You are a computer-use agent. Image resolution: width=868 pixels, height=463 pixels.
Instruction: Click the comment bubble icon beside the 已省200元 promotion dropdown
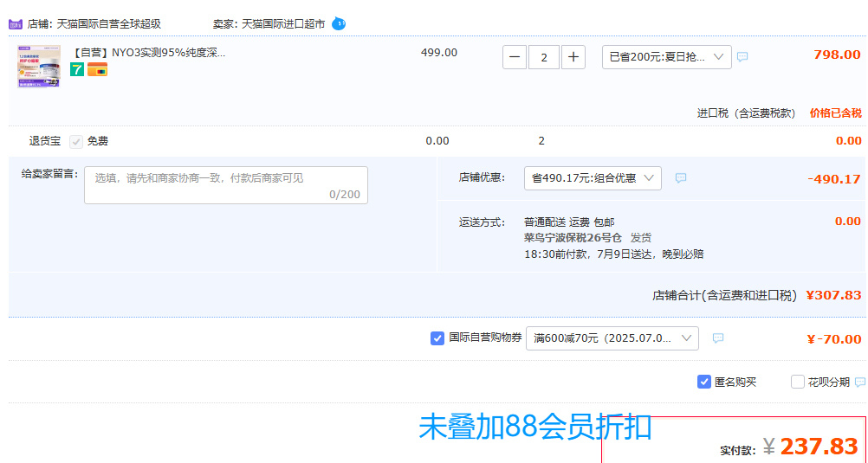[742, 56]
